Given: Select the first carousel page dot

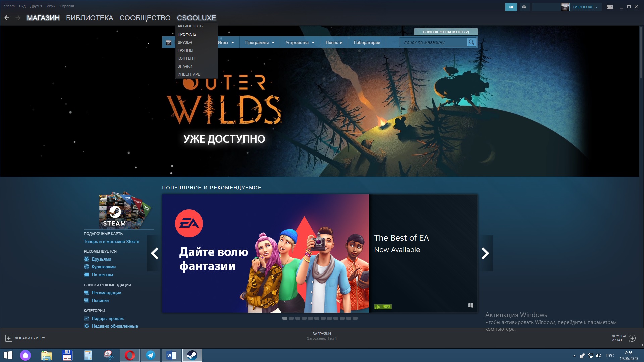Looking at the screenshot, I should point(285,318).
